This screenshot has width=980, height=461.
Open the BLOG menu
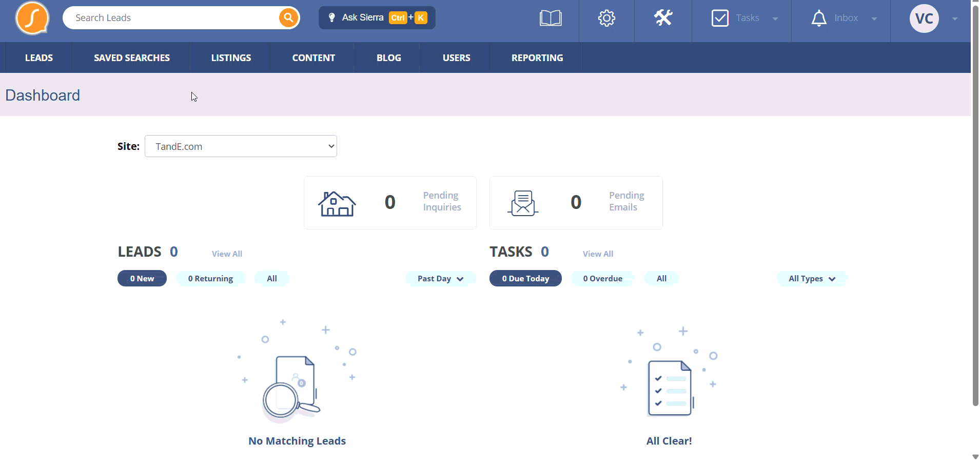(x=389, y=58)
